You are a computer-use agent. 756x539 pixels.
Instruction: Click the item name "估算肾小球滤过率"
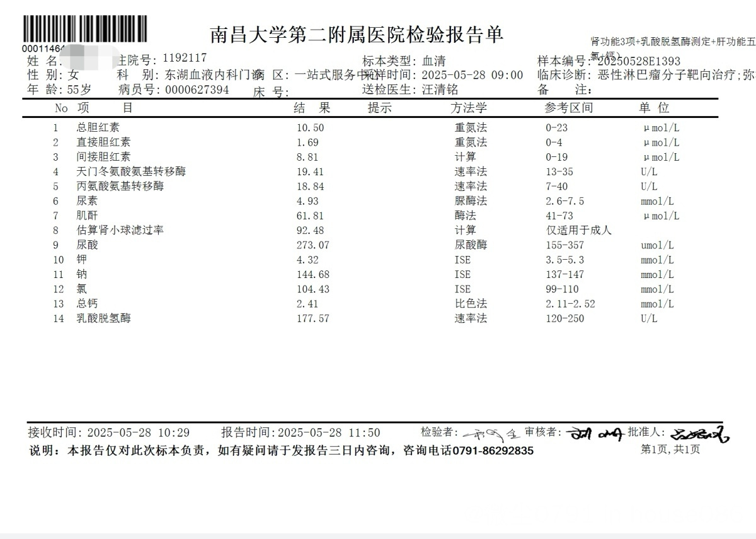pyautogui.click(x=120, y=230)
